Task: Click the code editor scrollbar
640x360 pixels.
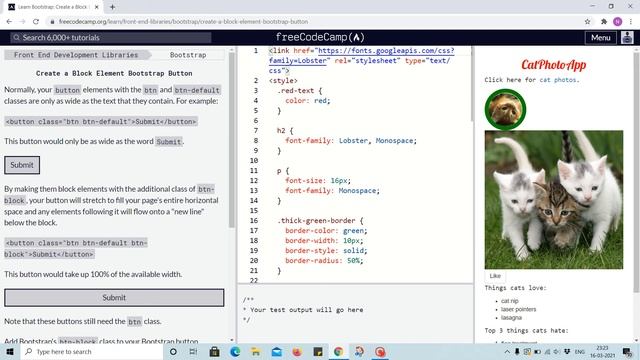Action: pos(471,84)
